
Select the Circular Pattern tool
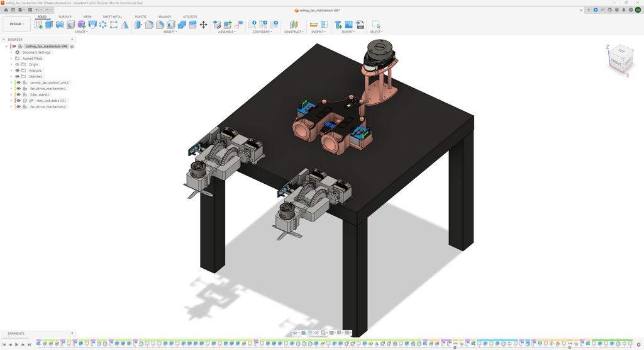tap(103, 25)
